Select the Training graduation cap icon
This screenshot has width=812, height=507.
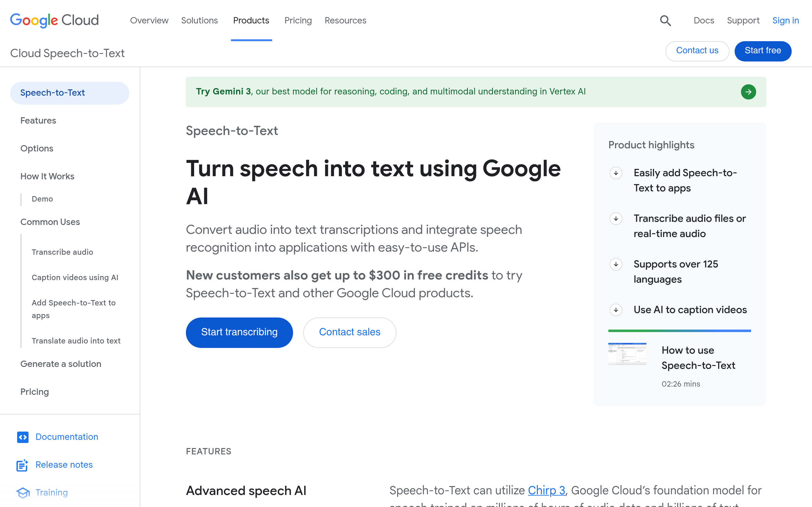point(22,492)
